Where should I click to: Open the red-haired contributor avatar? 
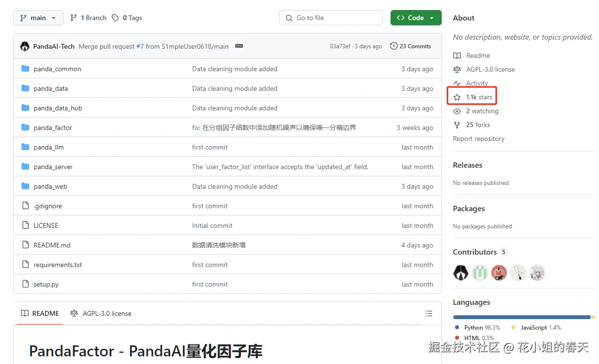(x=499, y=273)
